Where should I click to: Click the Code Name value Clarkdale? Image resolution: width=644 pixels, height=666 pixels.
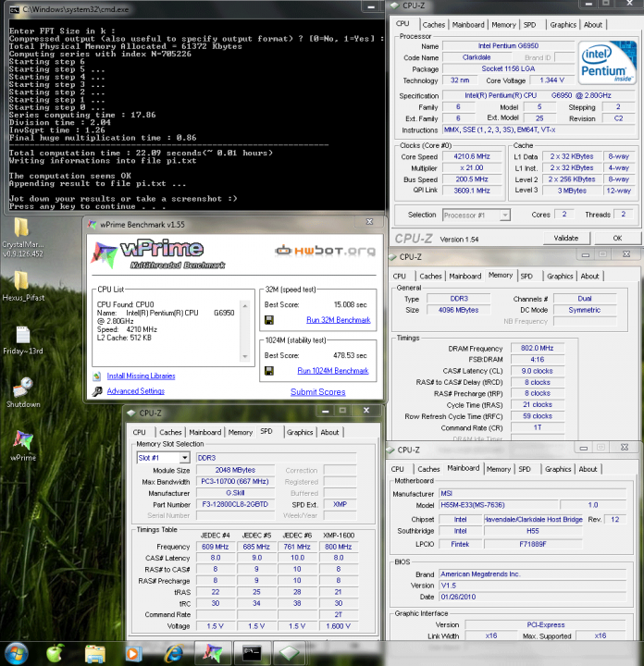pyautogui.click(x=477, y=57)
